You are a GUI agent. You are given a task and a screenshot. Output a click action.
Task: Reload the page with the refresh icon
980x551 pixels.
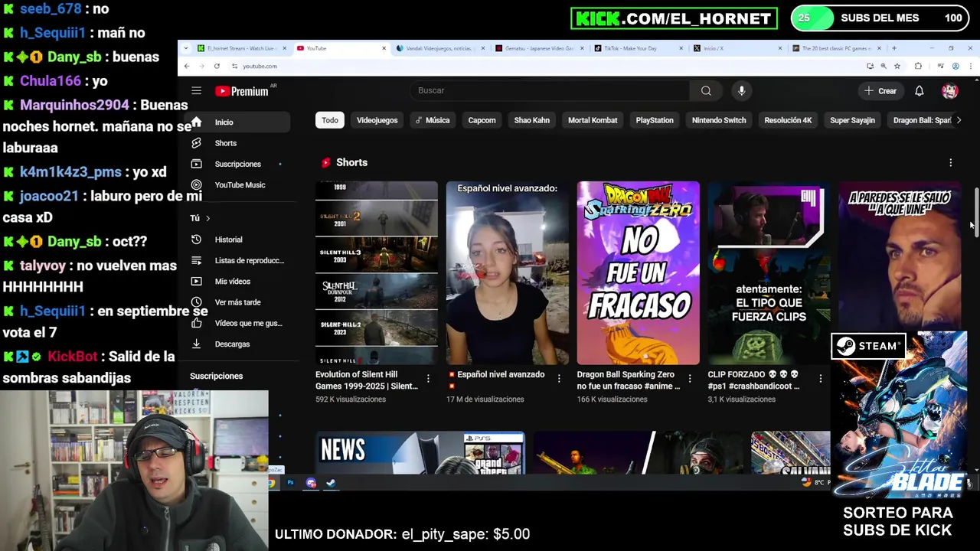click(217, 67)
